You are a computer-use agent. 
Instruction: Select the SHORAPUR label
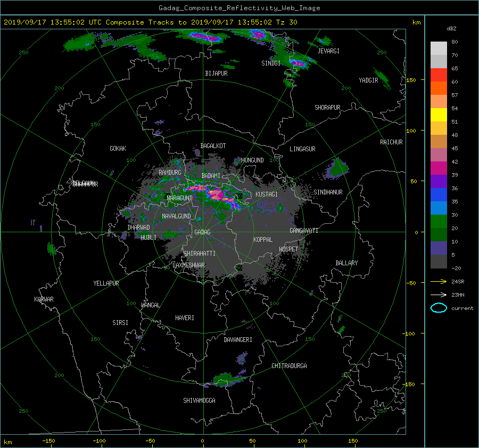click(327, 107)
